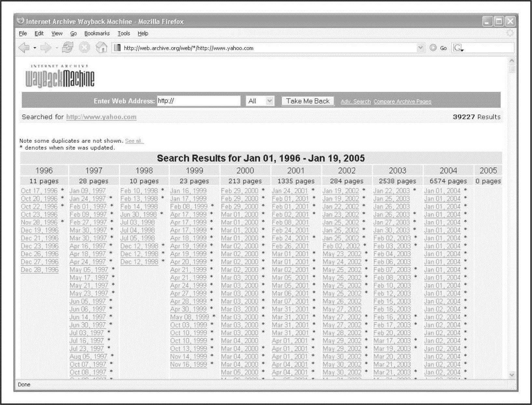
Task: Click the page icon in the address bar
Action: click(117, 48)
